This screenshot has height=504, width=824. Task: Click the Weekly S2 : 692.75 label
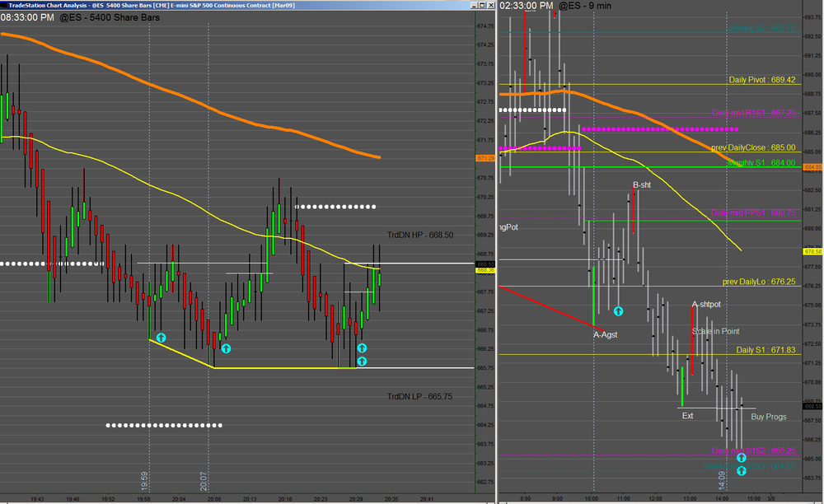[x=761, y=28]
